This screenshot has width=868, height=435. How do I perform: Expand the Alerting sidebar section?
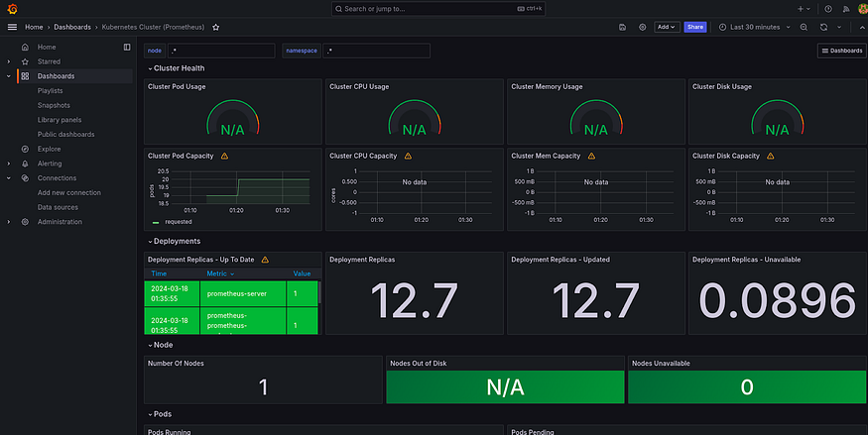pyautogui.click(x=8, y=163)
